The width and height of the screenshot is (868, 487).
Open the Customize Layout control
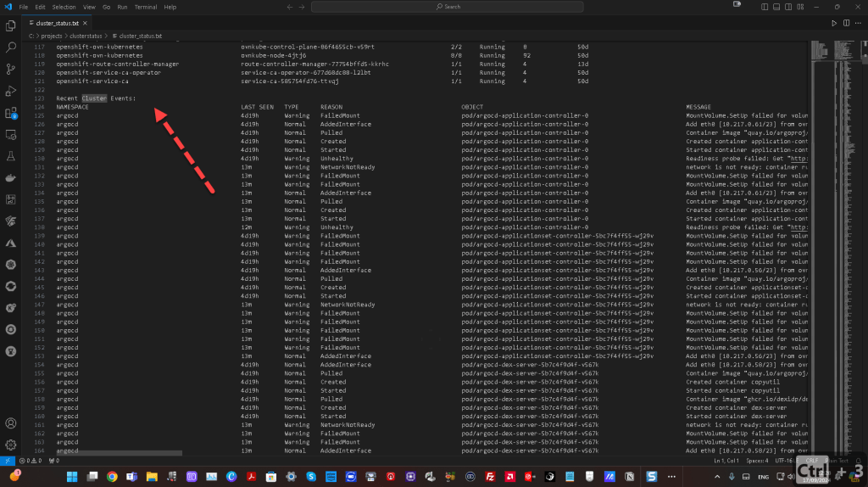pyautogui.click(x=800, y=7)
